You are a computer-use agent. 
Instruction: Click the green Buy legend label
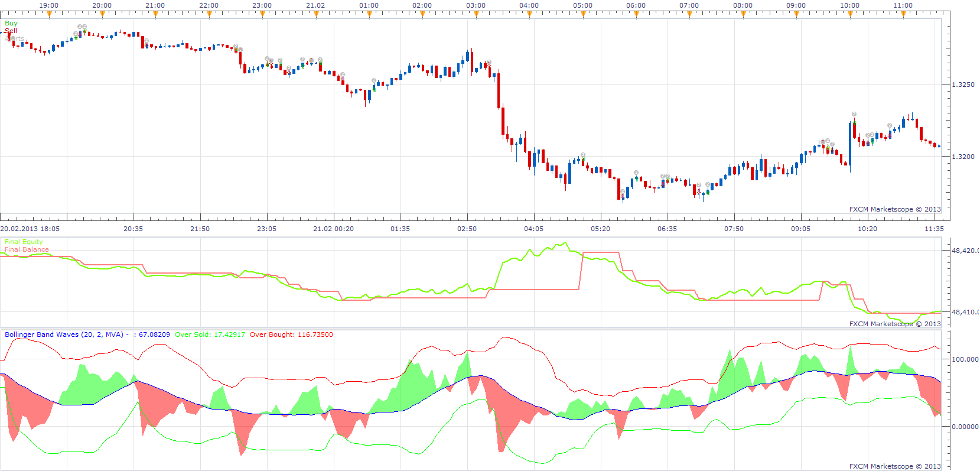(x=11, y=24)
